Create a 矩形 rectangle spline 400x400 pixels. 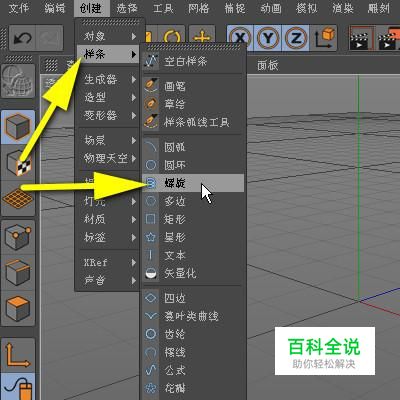pos(193,219)
